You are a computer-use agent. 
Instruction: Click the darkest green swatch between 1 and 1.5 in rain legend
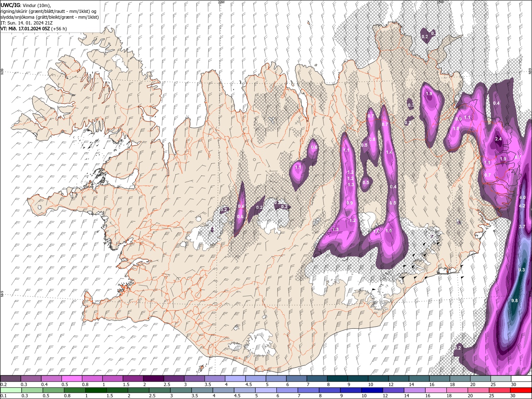[x=96, y=390]
